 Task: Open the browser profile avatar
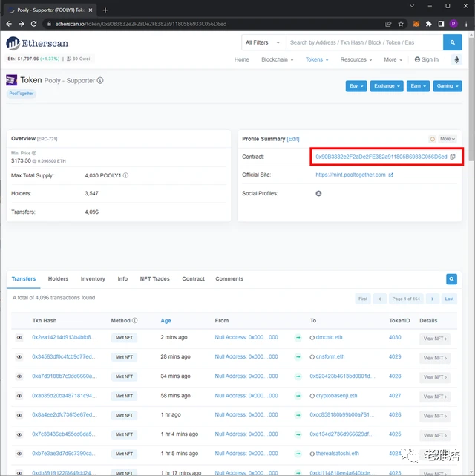tap(453, 24)
